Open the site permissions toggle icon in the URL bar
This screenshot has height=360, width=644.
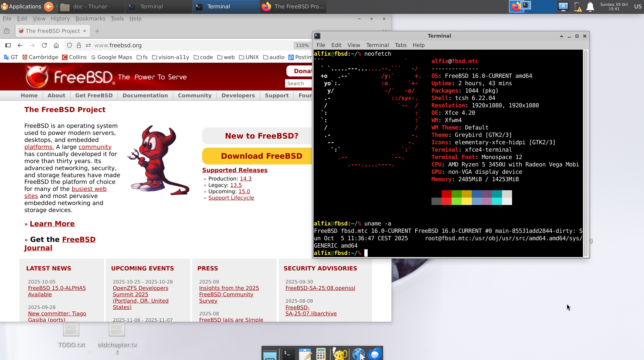pos(88,45)
